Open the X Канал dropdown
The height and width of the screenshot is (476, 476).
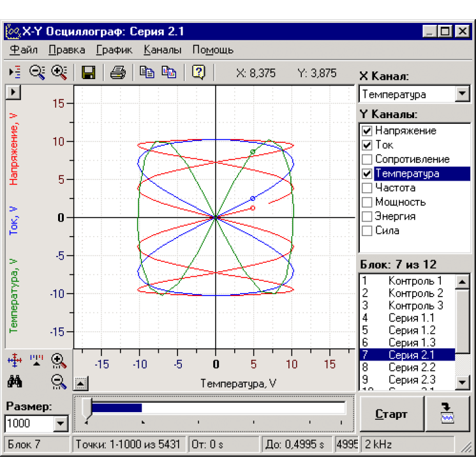[x=461, y=94]
